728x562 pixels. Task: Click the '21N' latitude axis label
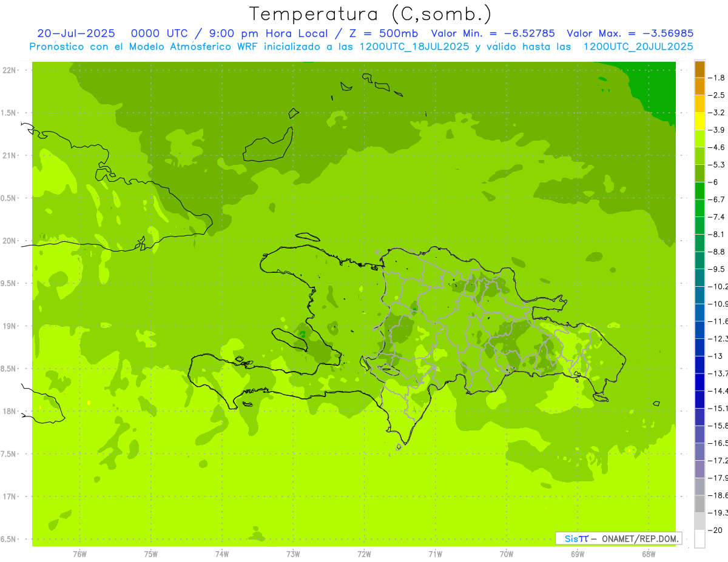point(10,155)
